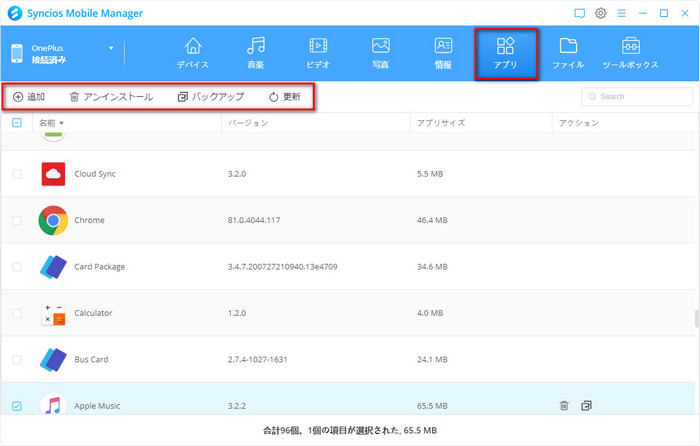Viewport: 700px width, 446px height.
Task: Sort by 名前 column dropdown arrow
Action: 62,123
